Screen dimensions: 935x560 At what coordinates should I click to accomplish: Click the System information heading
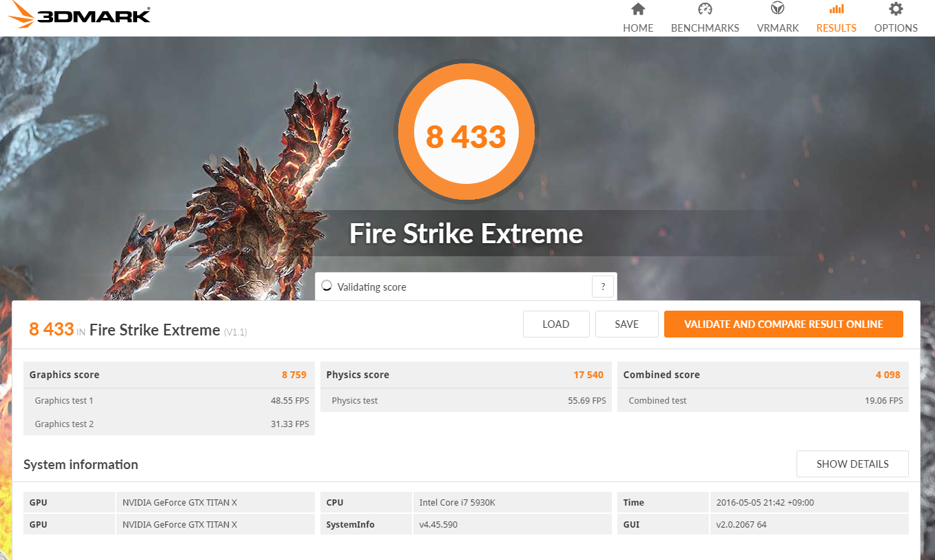tap(81, 465)
